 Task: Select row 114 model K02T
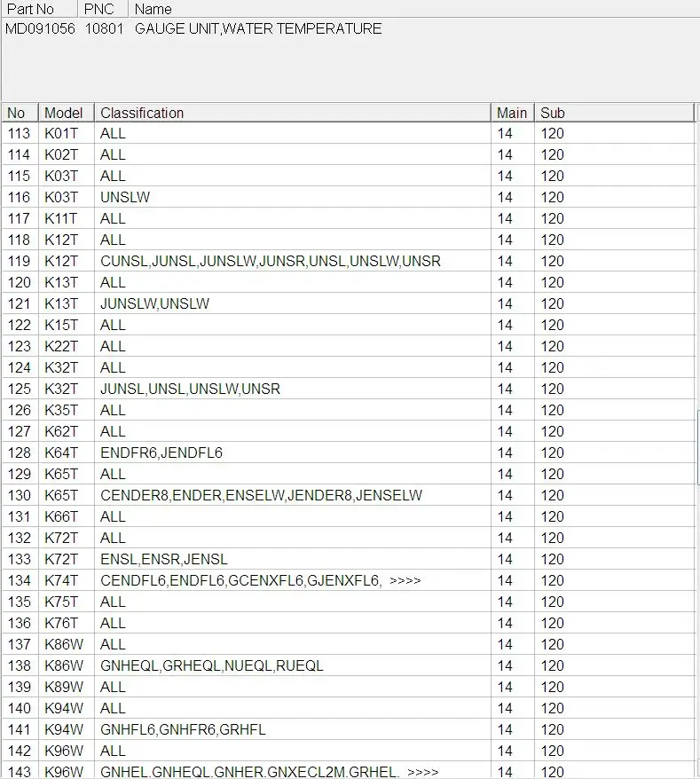[x=61, y=155]
